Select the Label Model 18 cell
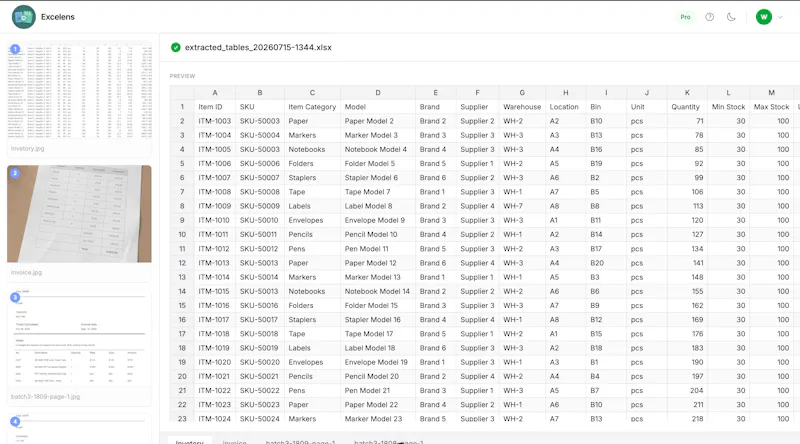 coord(378,348)
